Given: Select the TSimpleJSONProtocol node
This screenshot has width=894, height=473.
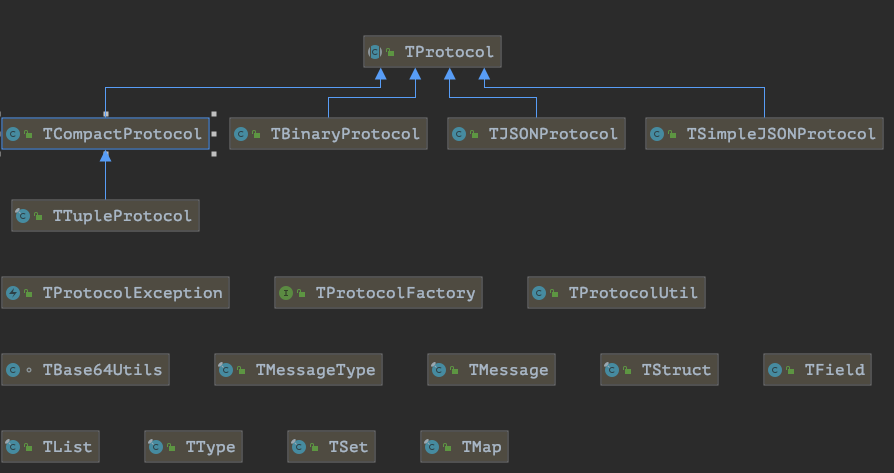Looking at the screenshot, I should (x=763, y=133).
